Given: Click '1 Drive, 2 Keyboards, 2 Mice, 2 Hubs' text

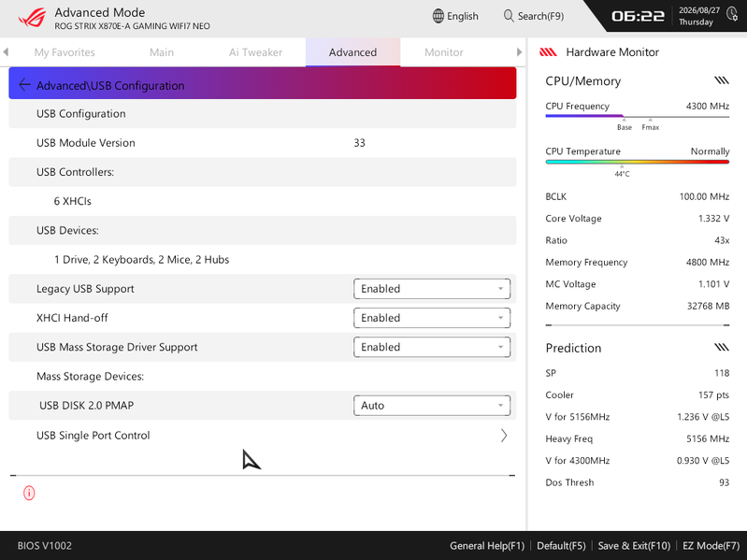Looking at the screenshot, I should (x=141, y=260).
